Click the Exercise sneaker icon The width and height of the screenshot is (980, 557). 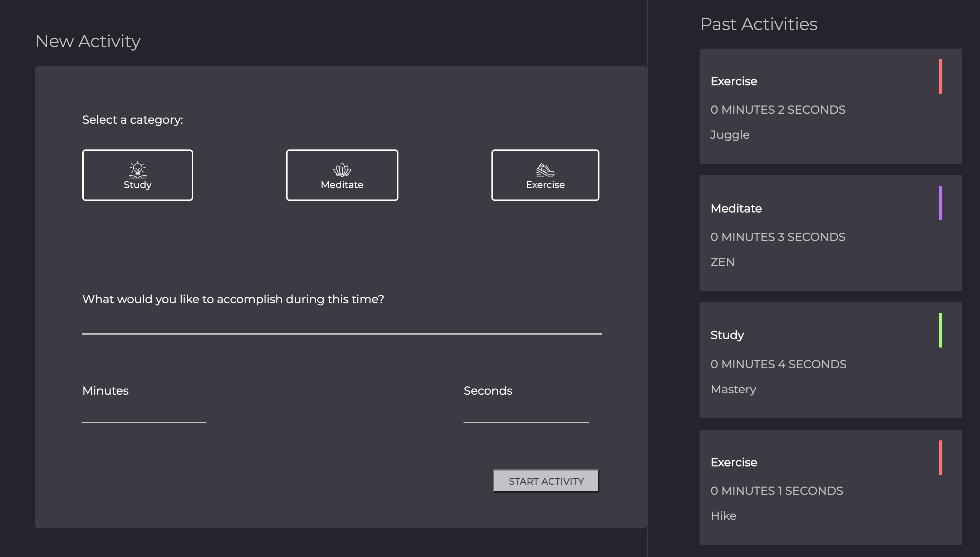545,169
